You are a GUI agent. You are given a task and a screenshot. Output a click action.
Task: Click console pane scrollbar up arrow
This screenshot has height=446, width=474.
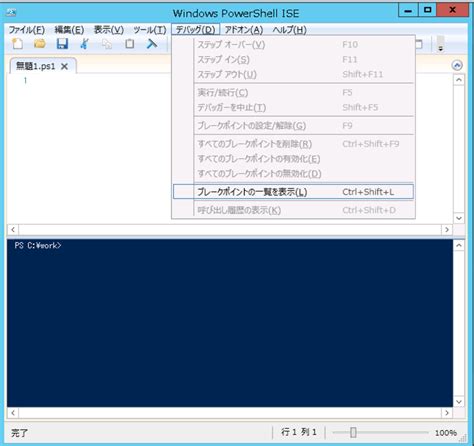click(x=459, y=246)
